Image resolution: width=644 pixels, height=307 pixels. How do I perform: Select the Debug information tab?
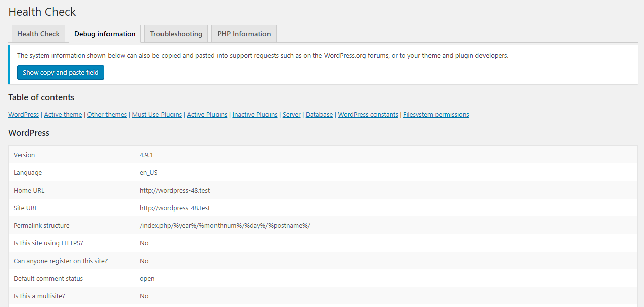(104, 34)
